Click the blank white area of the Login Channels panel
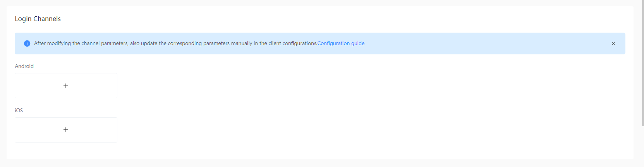644x167 pixels. [349, 109]
